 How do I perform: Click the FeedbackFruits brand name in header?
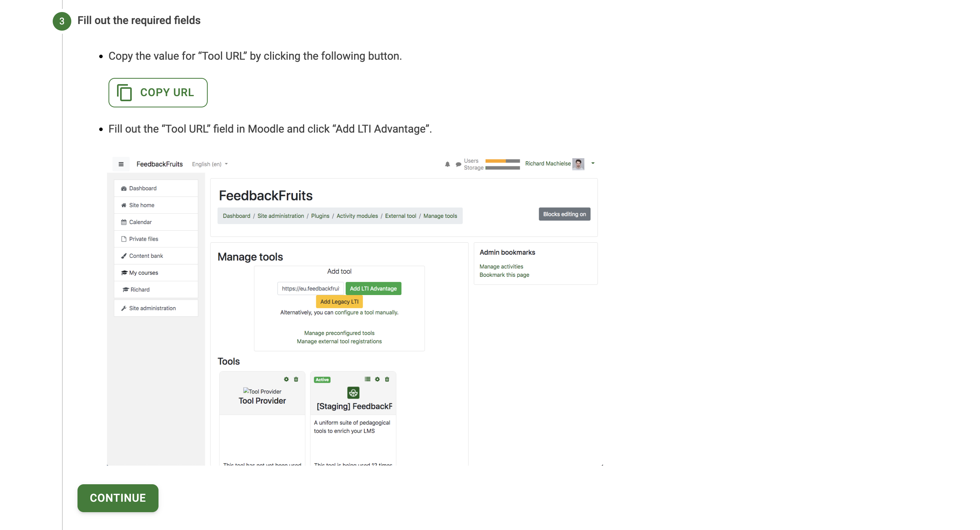point(159,164)
